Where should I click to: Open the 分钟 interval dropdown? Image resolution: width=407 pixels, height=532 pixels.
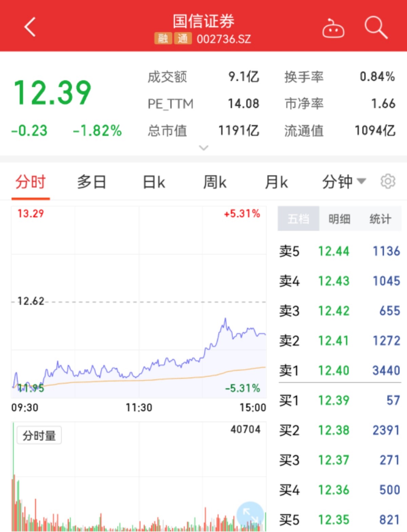point(344,182)
